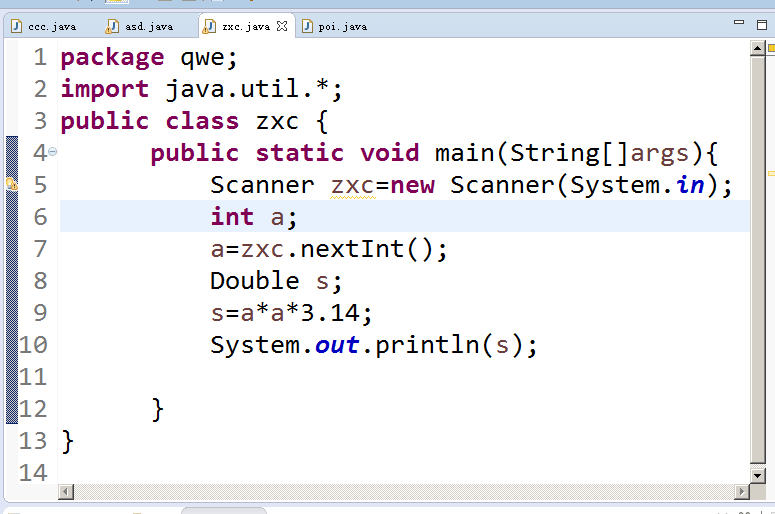Screen dimensions: 775x514
Task: Collapse the main method fold on line 4
Action: tap(52, 152)
